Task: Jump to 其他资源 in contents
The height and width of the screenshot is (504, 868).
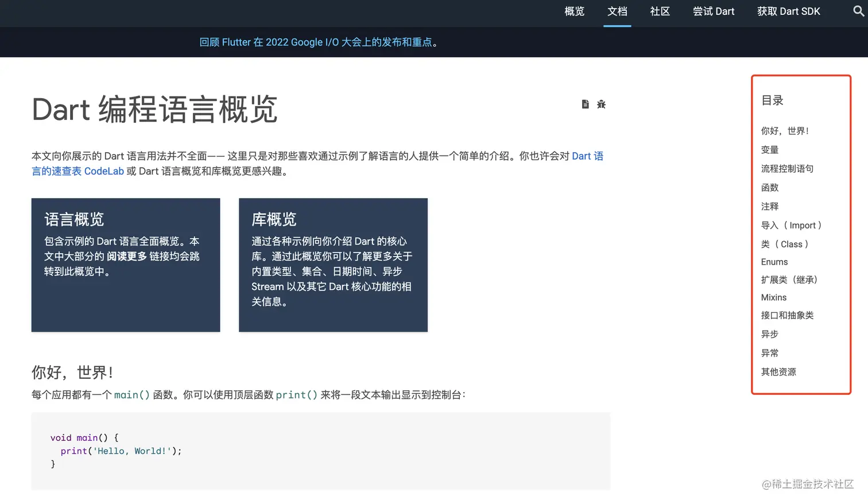Action: click(x=778, y=372)
